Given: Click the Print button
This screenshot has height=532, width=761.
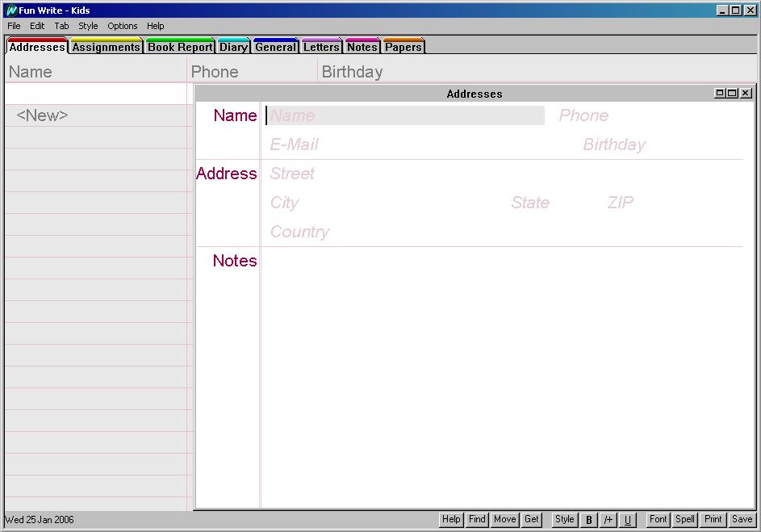Looking at the screenshot, I should click(x=713, y=519).
